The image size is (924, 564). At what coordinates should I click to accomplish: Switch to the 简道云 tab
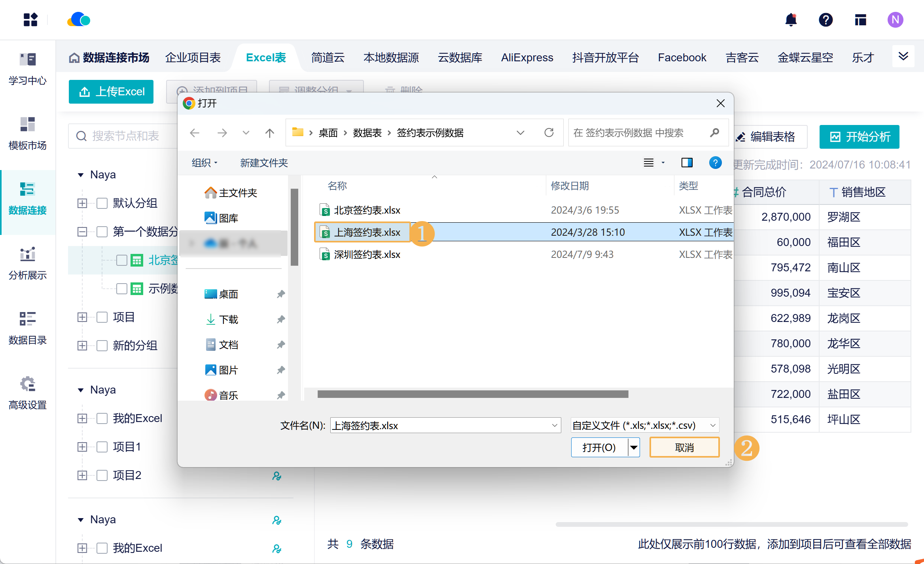coord(328,58)
